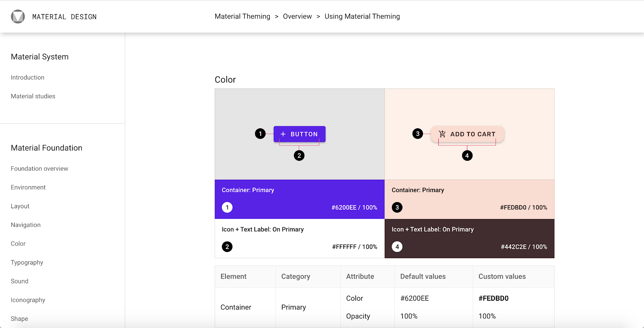Select the peach #FEDBD0 Container Primary swatch

click(x=469, y=199)
